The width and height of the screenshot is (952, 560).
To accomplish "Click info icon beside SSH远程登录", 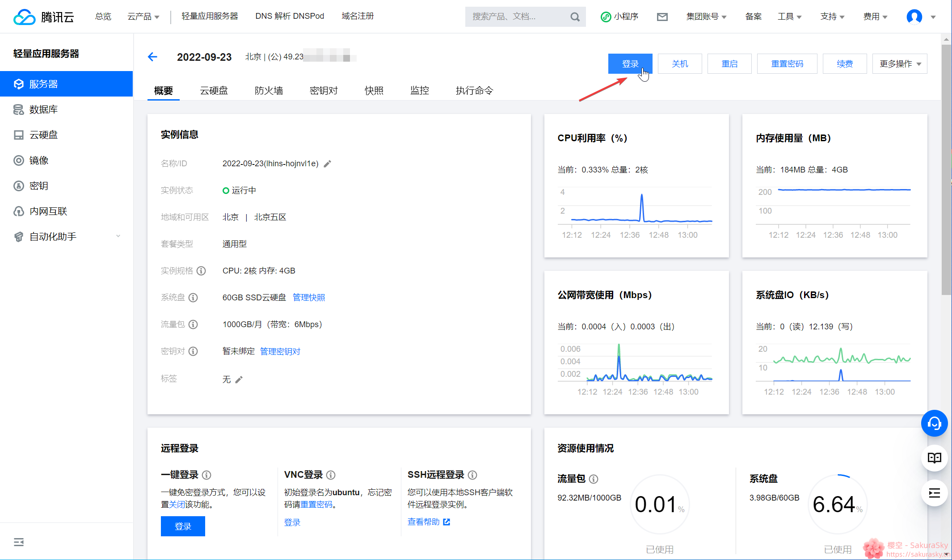I will coord(472,475).
